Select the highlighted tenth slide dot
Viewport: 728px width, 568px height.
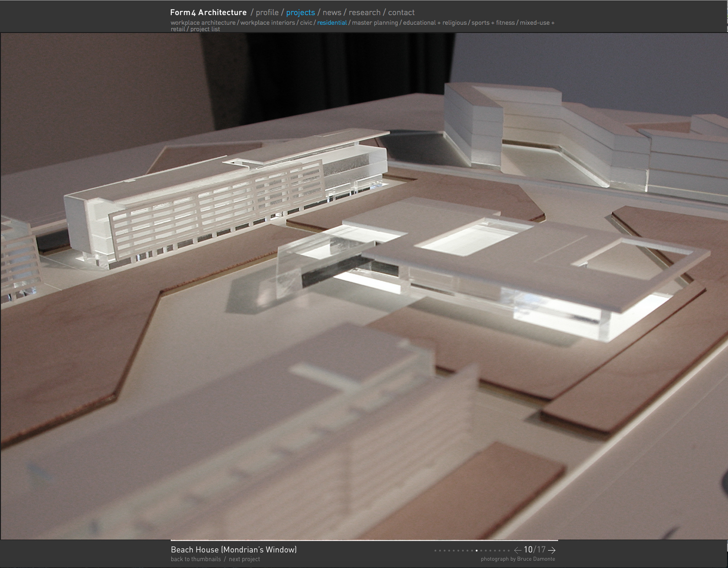tap(477, 551)
